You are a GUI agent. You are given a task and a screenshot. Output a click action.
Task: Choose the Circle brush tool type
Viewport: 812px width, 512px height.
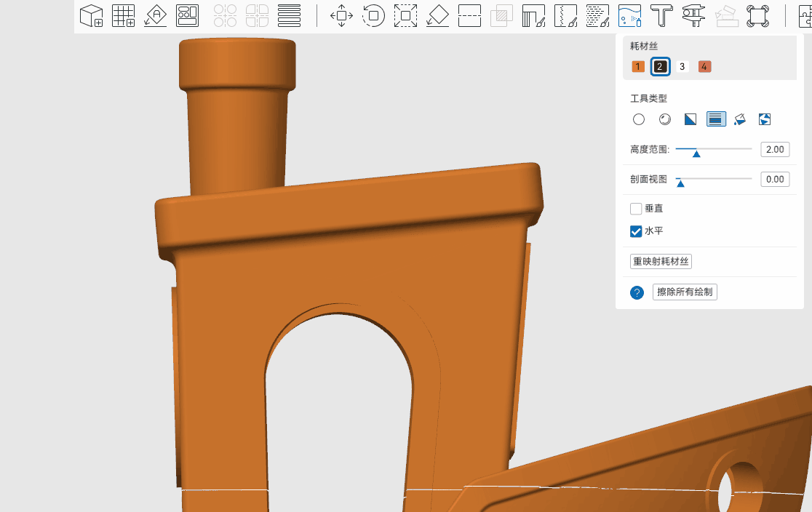click(639, 119)
